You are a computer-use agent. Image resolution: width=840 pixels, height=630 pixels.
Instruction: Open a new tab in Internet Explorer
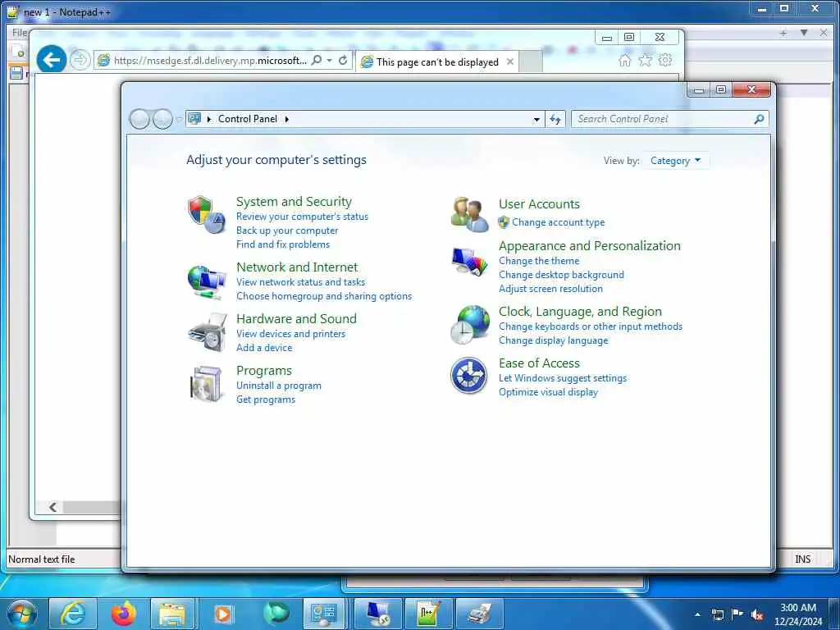(531, 62)
